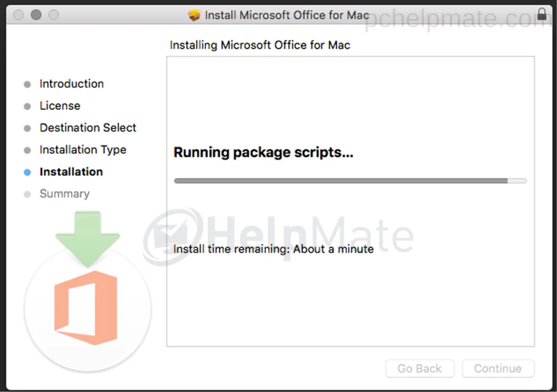Image resolution: width=557 pixels, height=392 pixels.
Task: Click the package box icon in title
Action: [194, 15]
